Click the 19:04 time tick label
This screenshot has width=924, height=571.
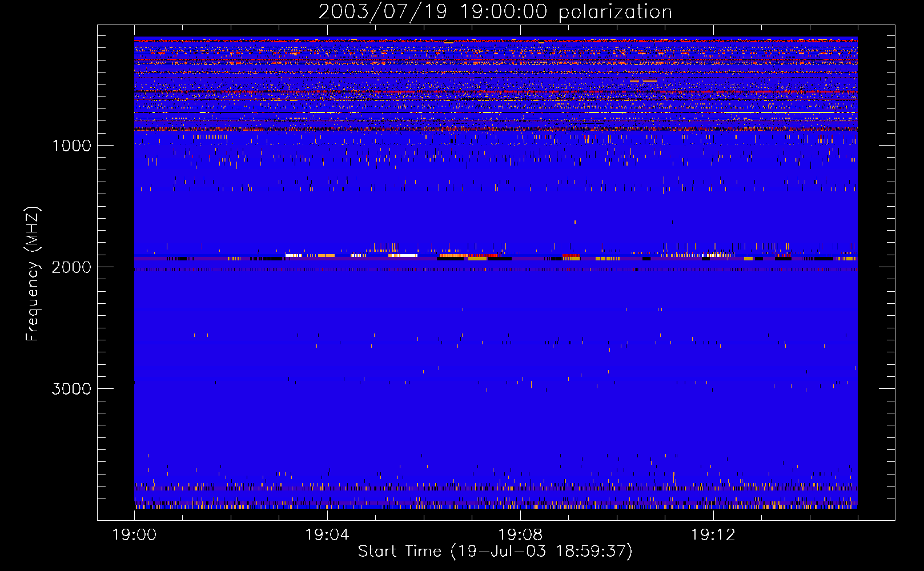[327, 535]
